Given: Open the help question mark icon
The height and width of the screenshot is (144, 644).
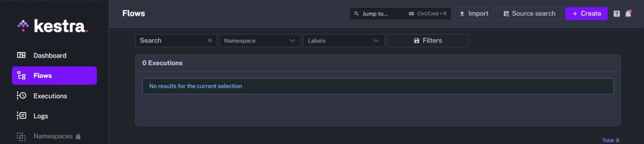Looking at the screenshot, I should pyautogui.click(x=617, y=14).
